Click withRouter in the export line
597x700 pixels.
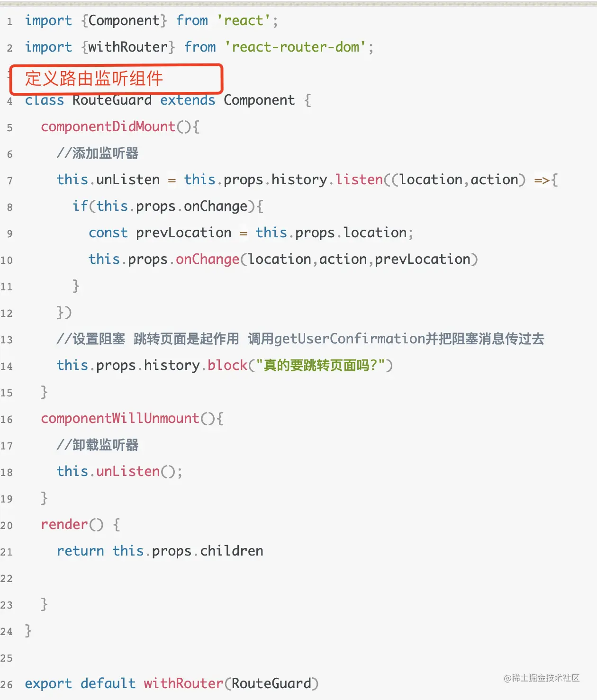[x=183, y=683]
